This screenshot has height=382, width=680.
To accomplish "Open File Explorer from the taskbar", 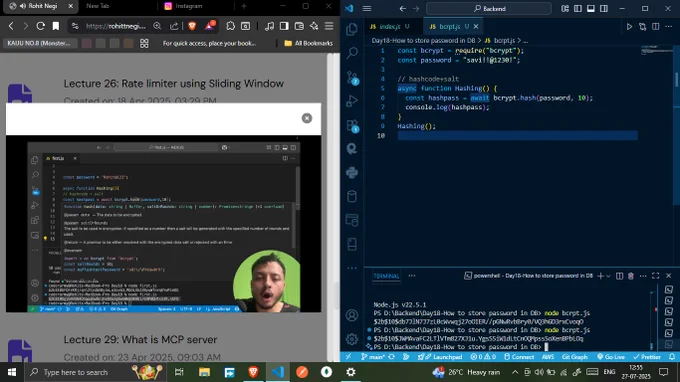I will [x=204, y=372].
